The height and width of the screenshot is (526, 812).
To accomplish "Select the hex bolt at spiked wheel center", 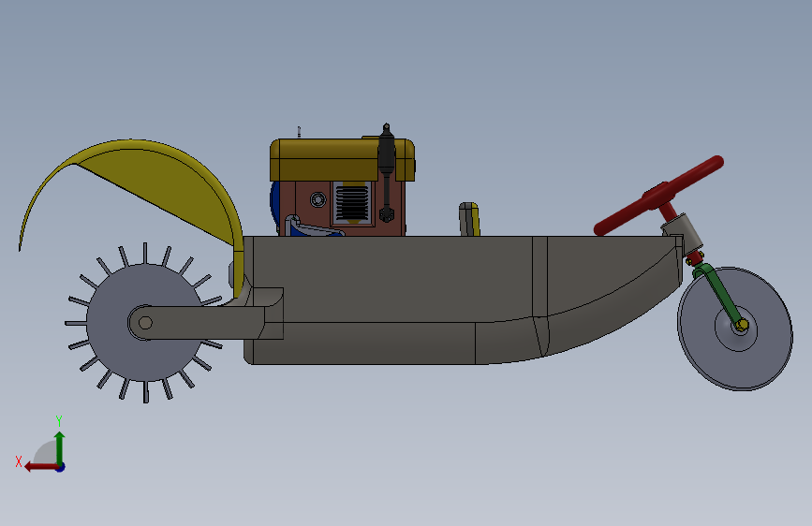I will point(145,323).
